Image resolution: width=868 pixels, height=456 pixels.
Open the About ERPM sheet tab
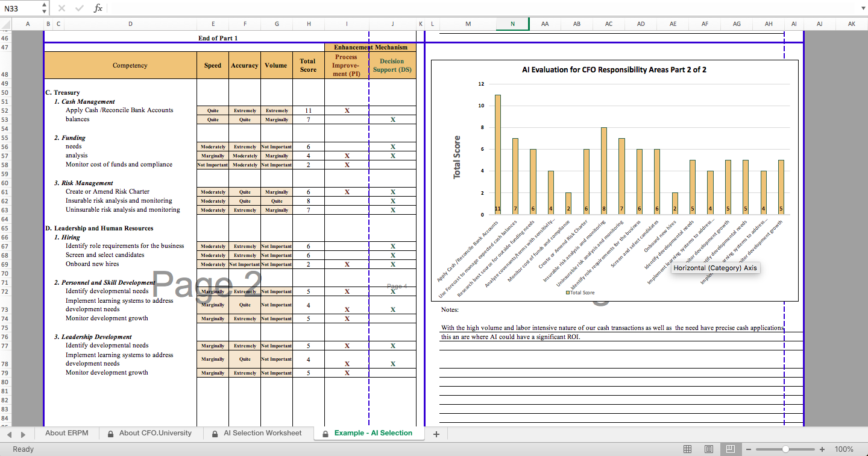click(66, 433)
